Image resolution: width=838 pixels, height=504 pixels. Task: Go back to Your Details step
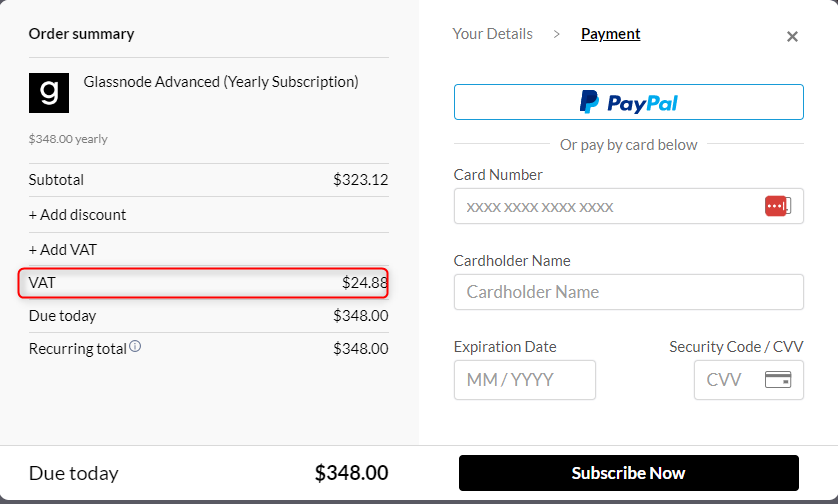coord(492,34)
